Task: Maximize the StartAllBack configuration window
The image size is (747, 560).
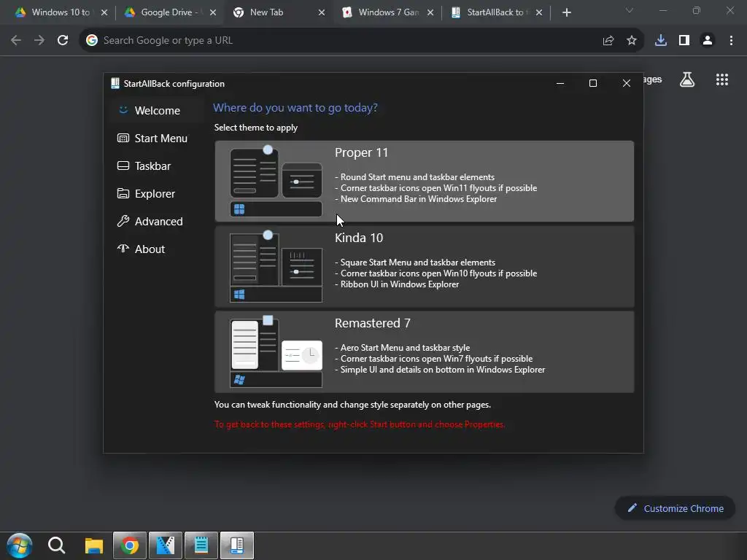Action: (x=592, y=83)
